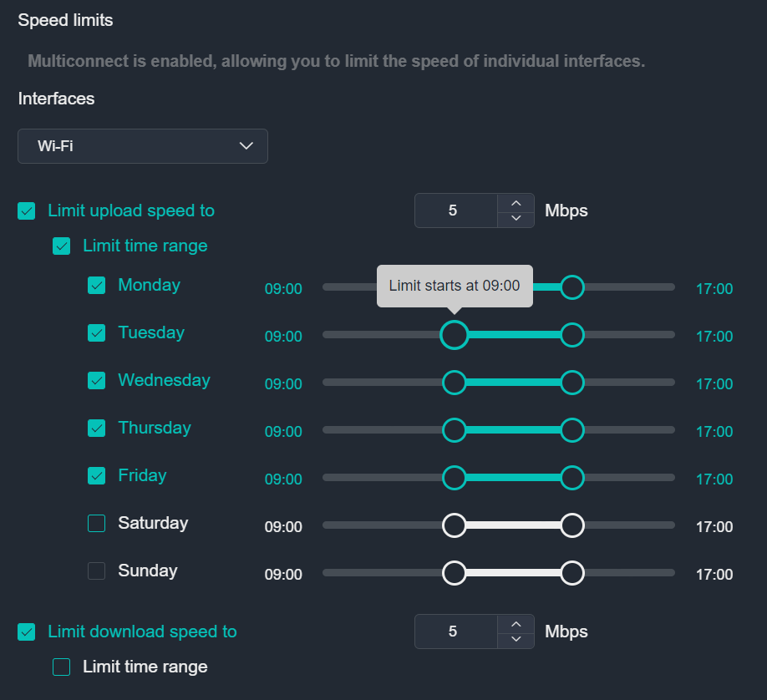Disable the Limit upload speed to option
The image size is (767, 700).
click(x=26, y=211)
